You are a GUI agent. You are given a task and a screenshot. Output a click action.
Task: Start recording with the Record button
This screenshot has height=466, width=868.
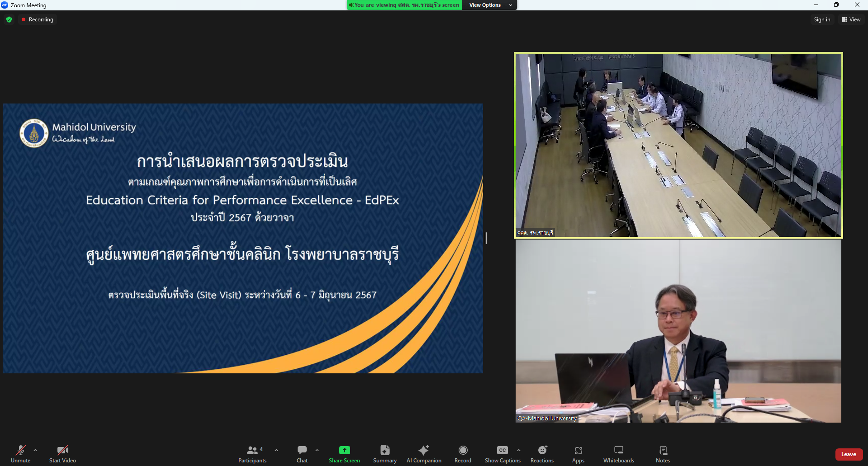[x=463, y=454]
